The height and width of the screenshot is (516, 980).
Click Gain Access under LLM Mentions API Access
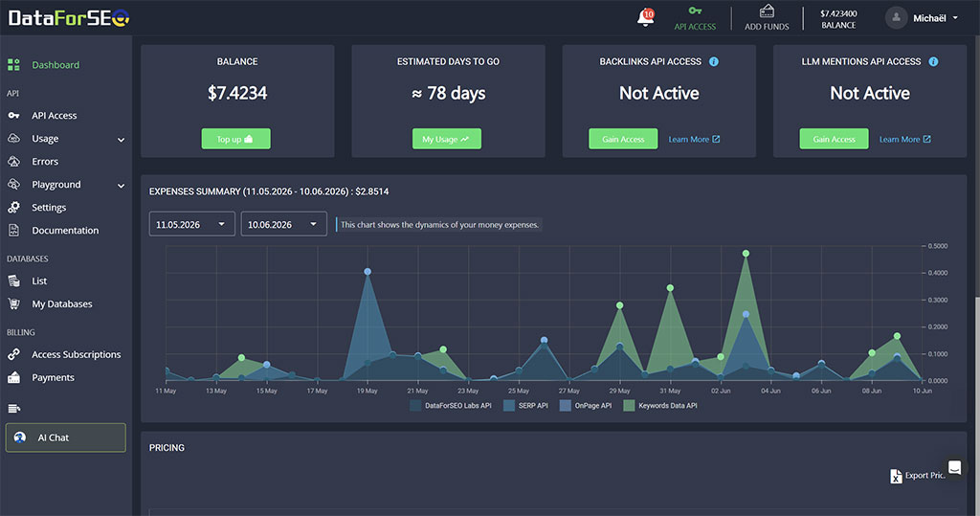[x=834, y=139]
